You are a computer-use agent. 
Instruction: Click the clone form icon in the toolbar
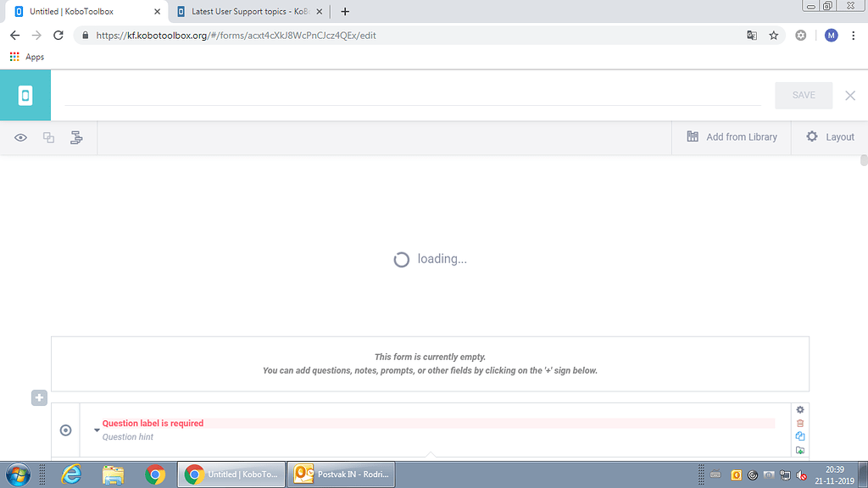point(48,136)
